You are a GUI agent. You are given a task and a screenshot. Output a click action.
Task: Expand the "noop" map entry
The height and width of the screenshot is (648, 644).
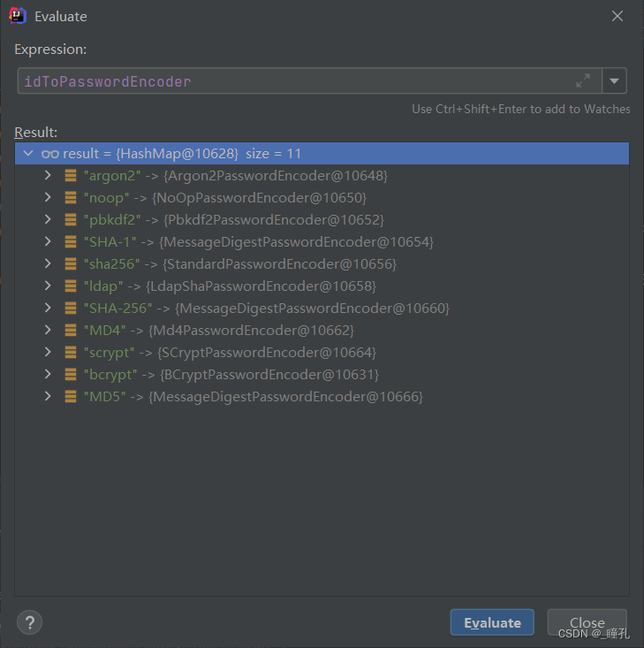pos(48,197)
